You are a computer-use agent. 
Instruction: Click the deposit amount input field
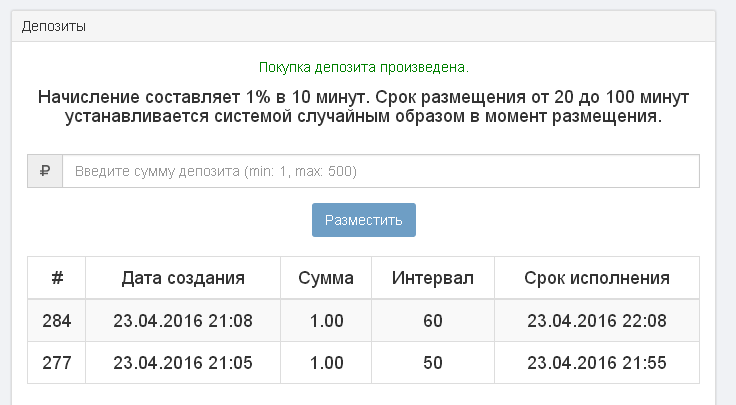coord(380,171)
